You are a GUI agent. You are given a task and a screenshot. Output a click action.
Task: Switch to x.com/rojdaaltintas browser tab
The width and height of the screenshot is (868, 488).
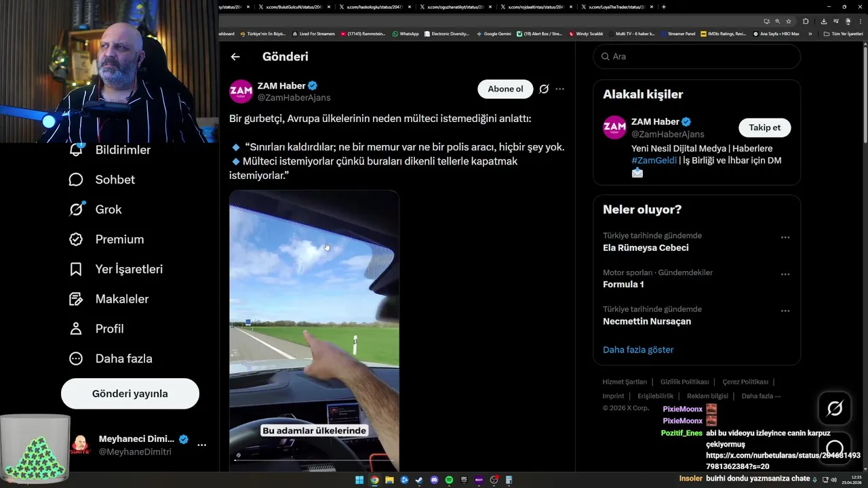[536, 7]
